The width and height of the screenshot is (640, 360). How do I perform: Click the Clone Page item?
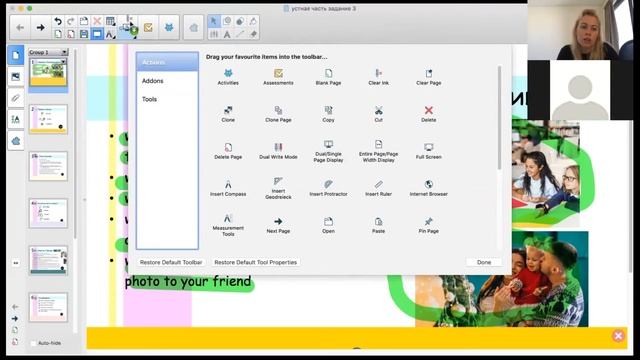[278, 113]
